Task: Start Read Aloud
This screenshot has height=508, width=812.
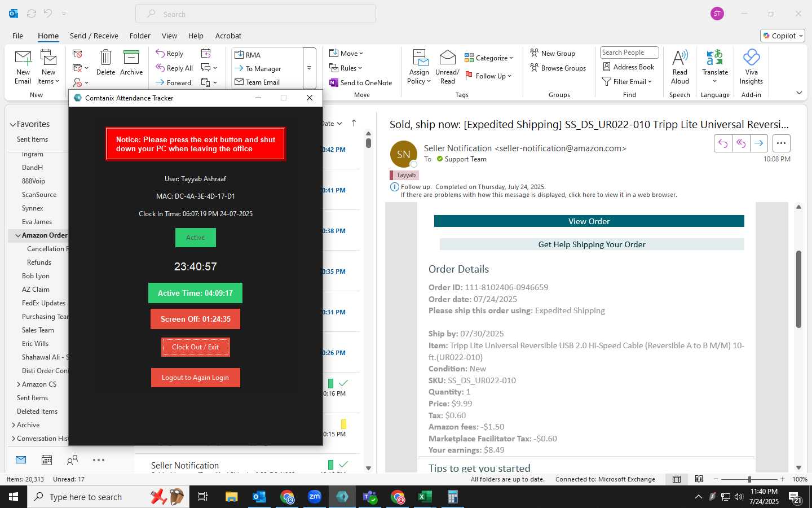Action: tap(680, 67)
